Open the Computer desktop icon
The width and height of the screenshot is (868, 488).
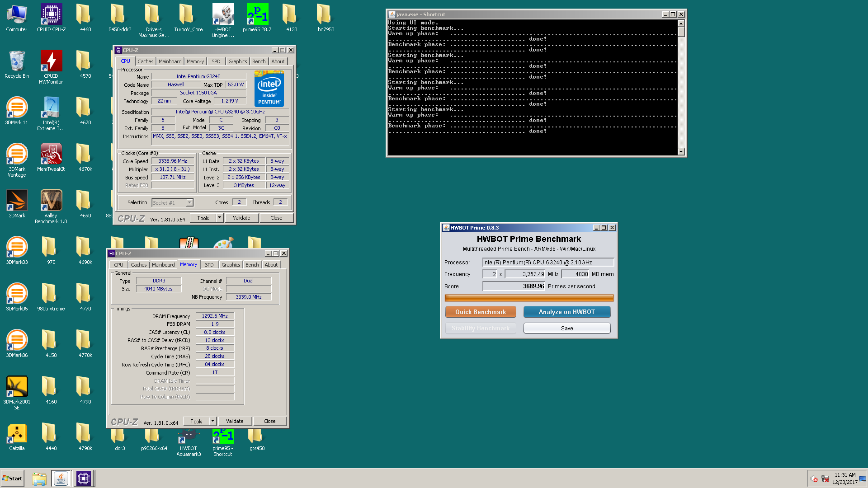click(17, 18)
